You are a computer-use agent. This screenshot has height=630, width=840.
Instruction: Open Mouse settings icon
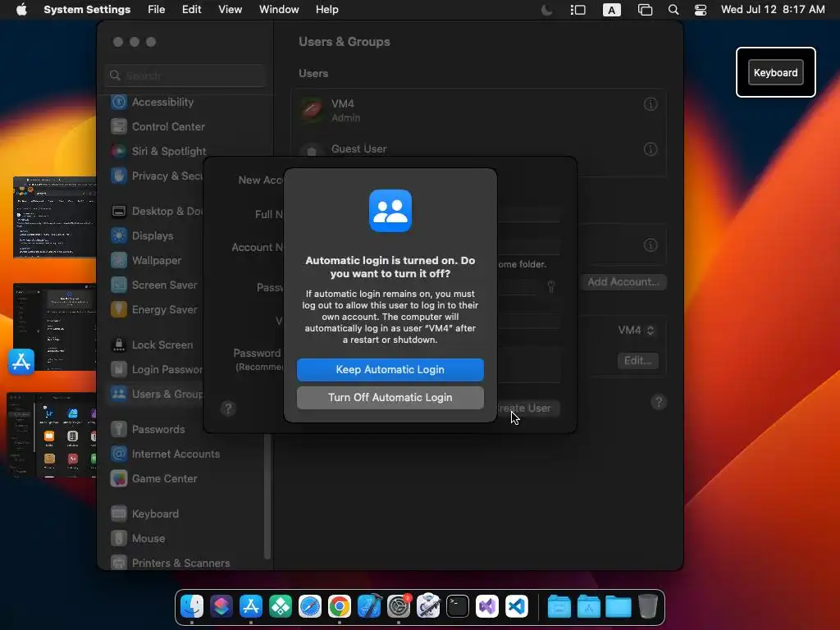119,538
